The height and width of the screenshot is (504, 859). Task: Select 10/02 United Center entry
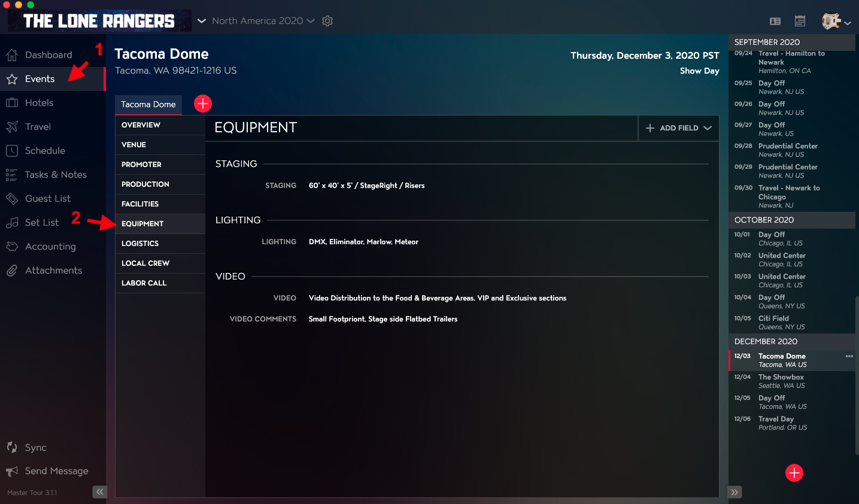[791, 260]
